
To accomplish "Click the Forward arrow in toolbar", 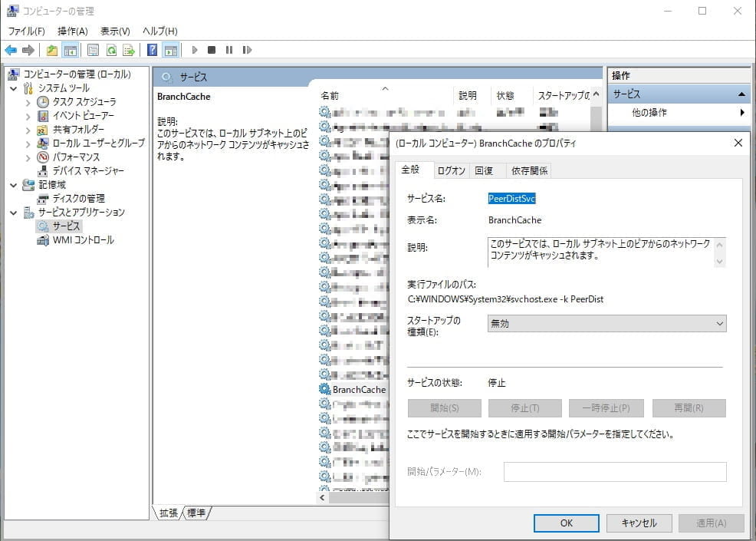I will pos(28,50).
